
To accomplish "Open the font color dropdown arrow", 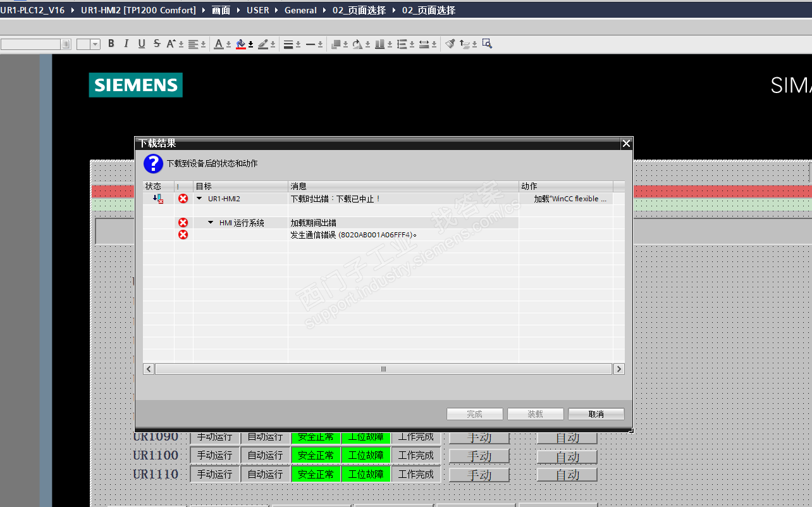I will click(228, 44).
